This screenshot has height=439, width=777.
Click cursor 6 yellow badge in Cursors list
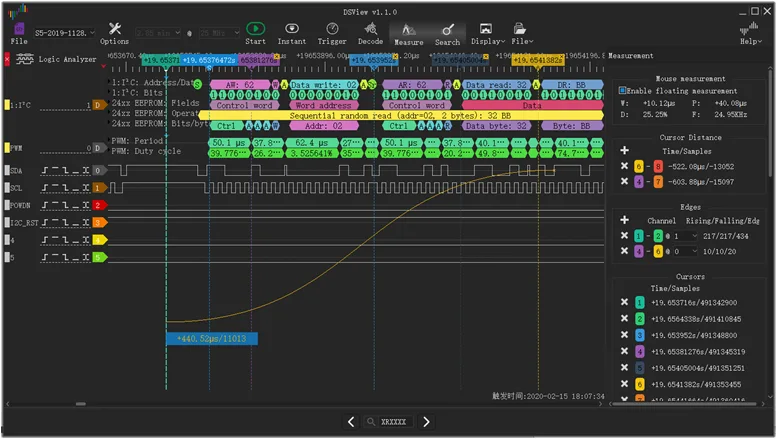coord(640,384)
